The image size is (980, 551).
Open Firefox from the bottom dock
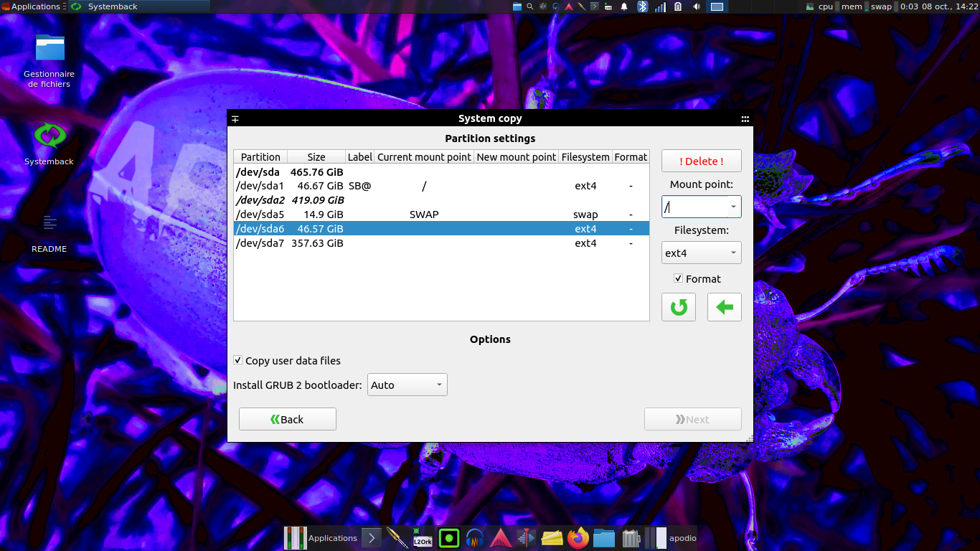pyautogui.click(x=578, y=538)
